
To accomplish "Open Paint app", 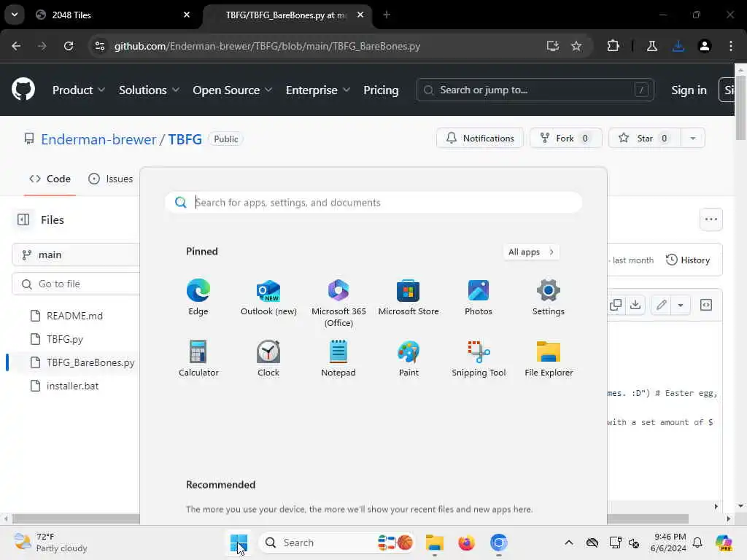I will [409, 358].
